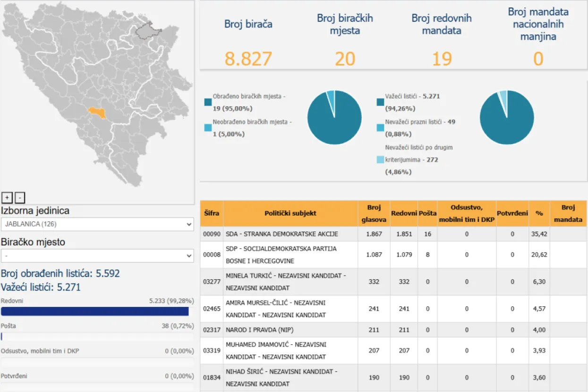
Task: Open the Izborna jedinica dropdown showing Jablanica
Action: [x=97, y=224]
